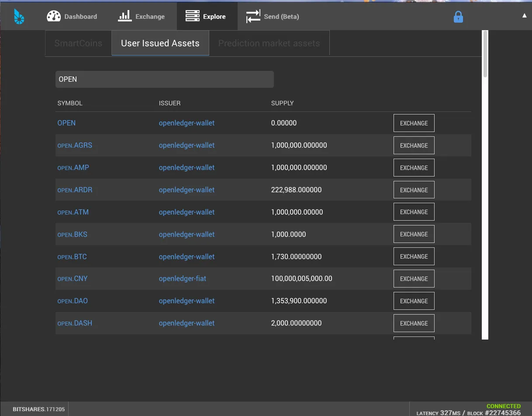Click the Send transfer-arrows icon

[x=253, y=17]
